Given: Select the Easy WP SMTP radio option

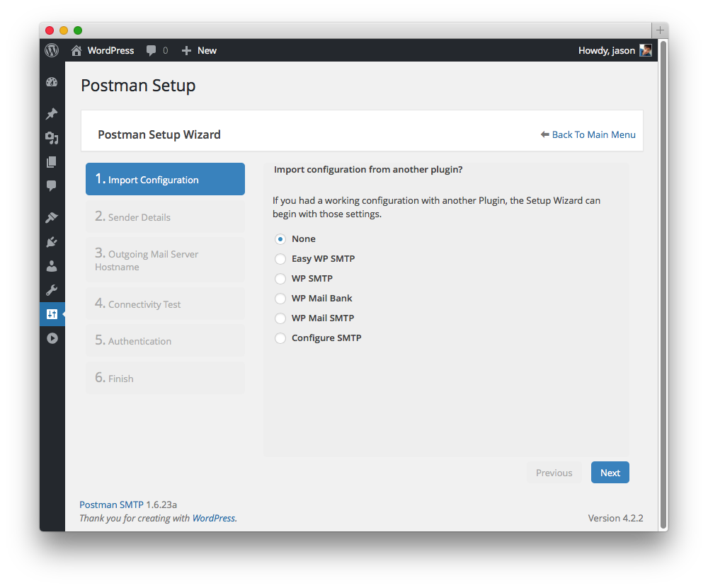Looking at the screenshot, I should [x=280, y=259].
